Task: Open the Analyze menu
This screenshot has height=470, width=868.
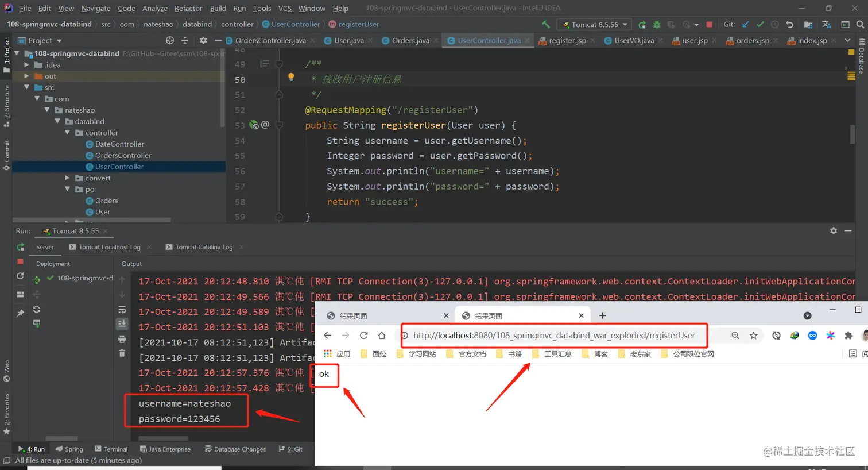Action: (x=155, y=8)
